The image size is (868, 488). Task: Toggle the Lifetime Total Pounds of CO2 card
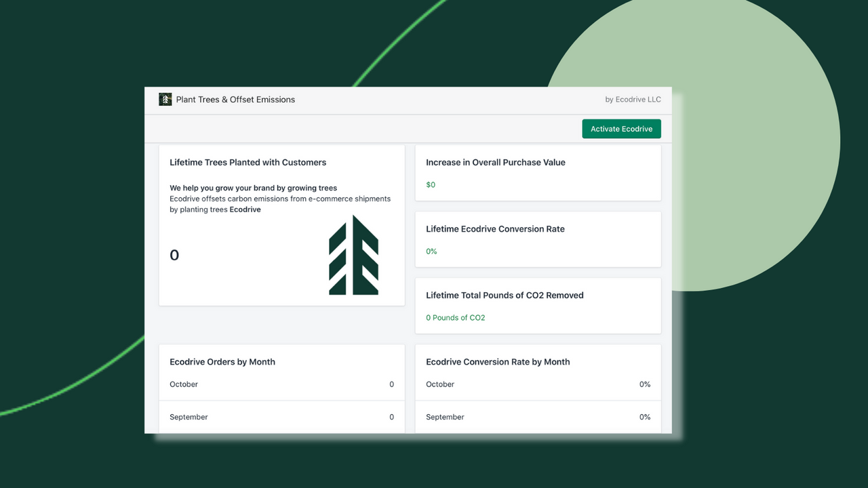[505, 295]
